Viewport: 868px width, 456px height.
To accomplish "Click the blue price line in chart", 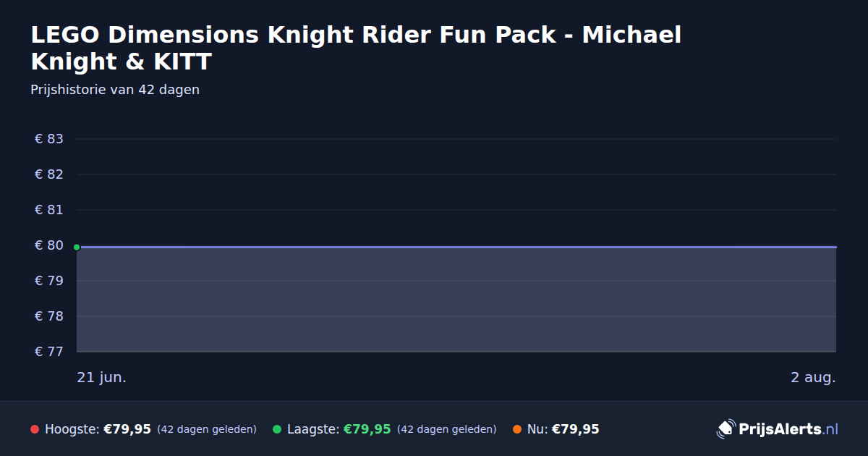I will 456,247.
